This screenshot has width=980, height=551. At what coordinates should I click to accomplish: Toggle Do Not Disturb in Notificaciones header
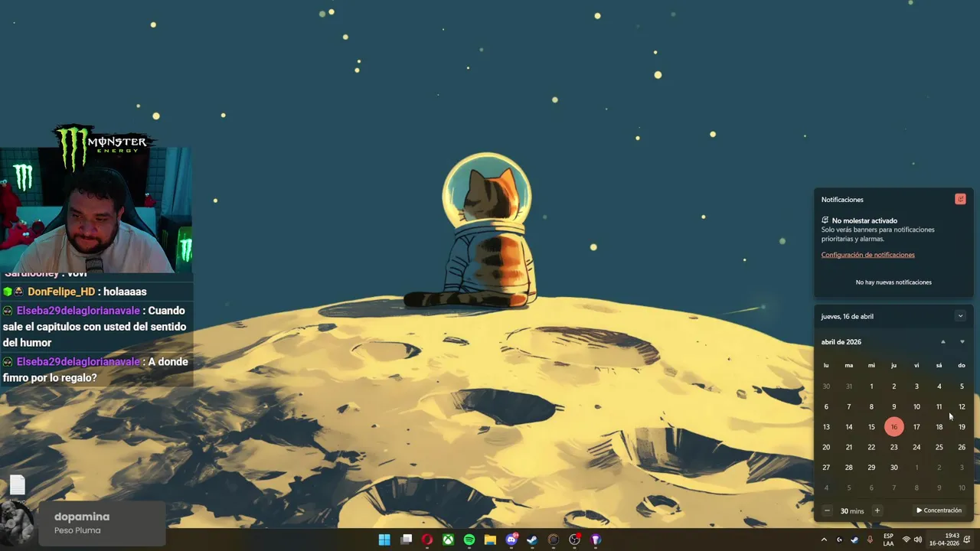point(960,199)
